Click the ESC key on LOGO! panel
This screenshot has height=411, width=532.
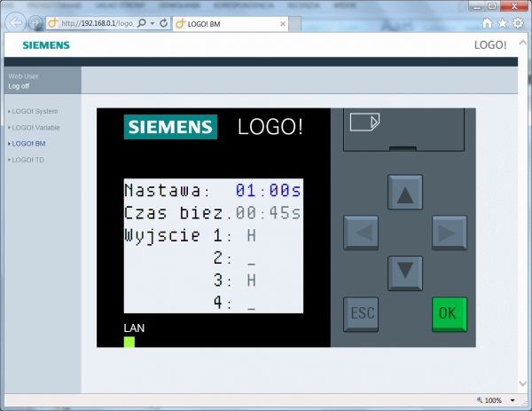[361, 314]
